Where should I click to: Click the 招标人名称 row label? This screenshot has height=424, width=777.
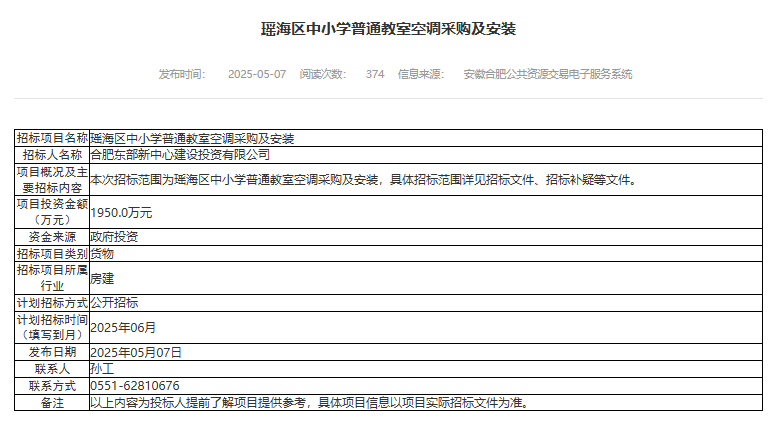click(x=52, y=155)
